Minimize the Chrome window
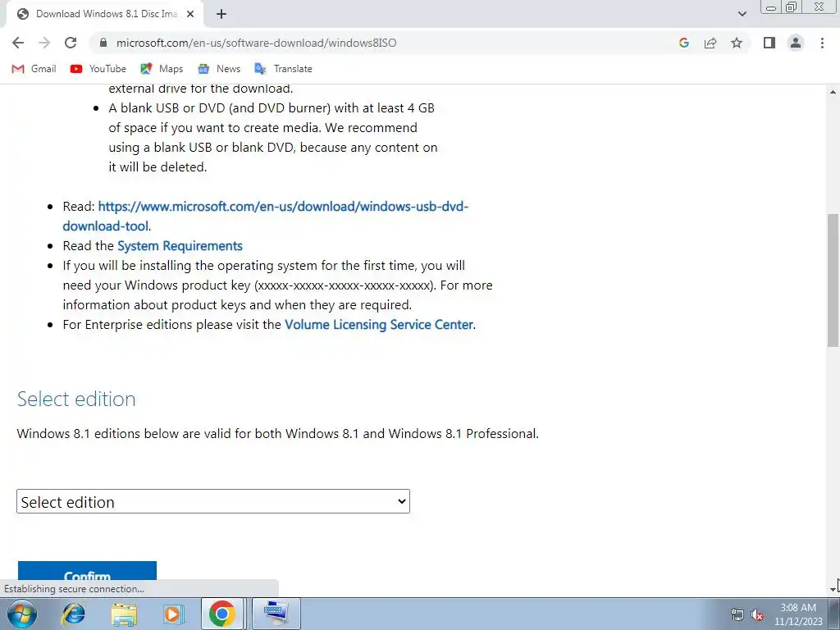 tap(771, 7)
